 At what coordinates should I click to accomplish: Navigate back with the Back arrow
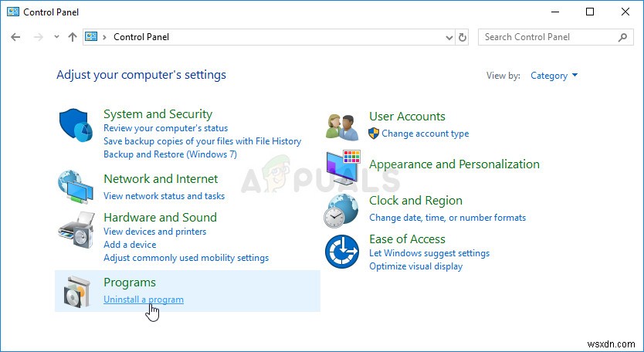click(x=16, y=37)
